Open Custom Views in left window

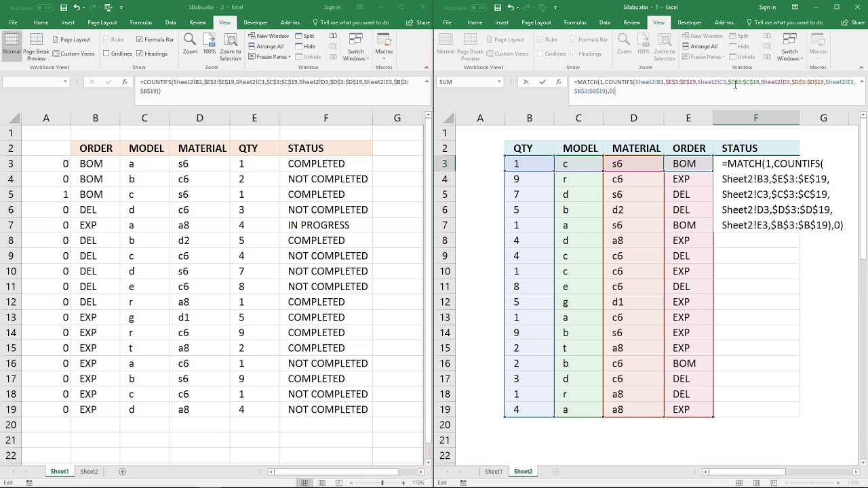point(73,54)
